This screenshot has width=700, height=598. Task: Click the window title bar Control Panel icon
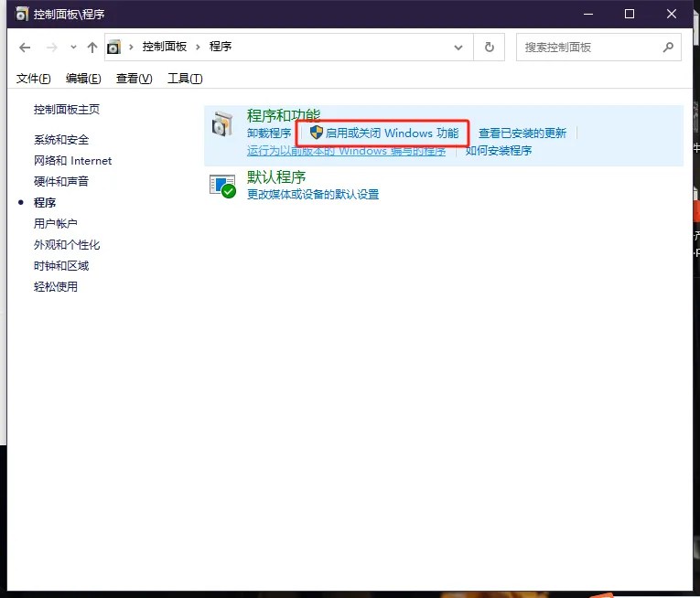pyautogui.click(x=21, y=14)
